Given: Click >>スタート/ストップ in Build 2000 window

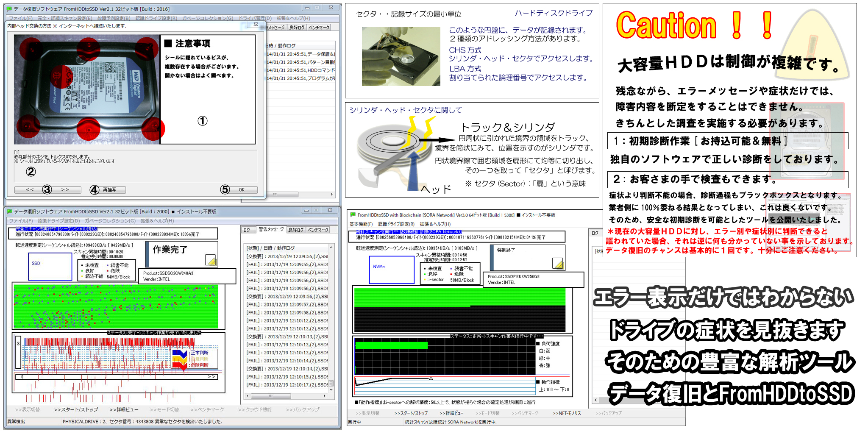Looking at the screenshot, I should click(x=76, y=410).
